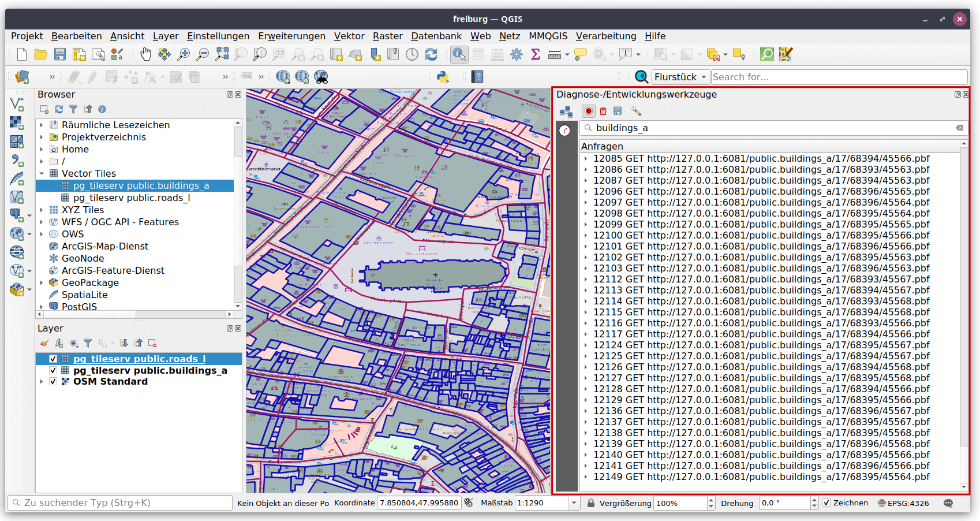Save the project with floppy disk icon
This screenshot has width=980, height=521.
60,54
